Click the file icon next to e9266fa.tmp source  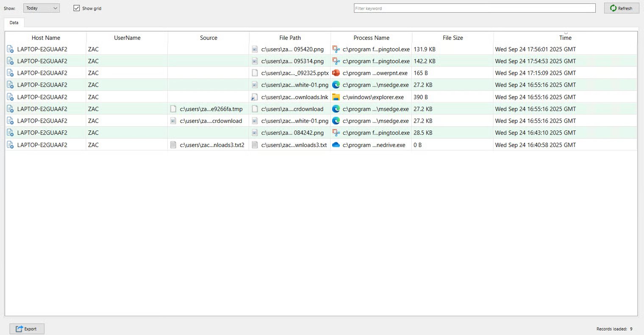[173, 109]
